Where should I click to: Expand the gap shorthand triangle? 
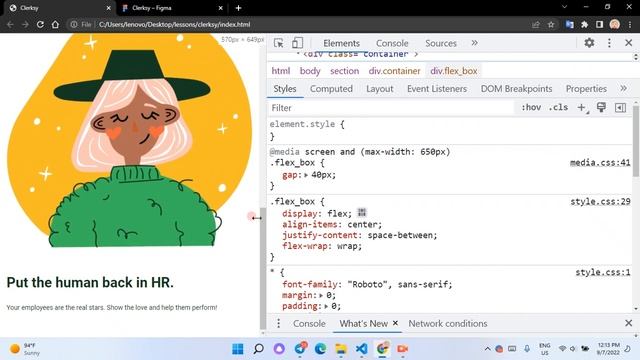pyautogui.click(x=306, y=175)
